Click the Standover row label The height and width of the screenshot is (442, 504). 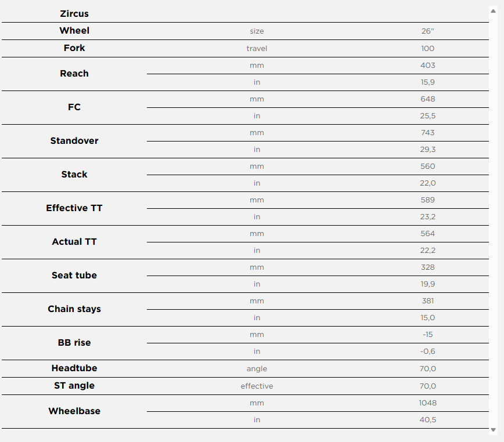(74, 141)
